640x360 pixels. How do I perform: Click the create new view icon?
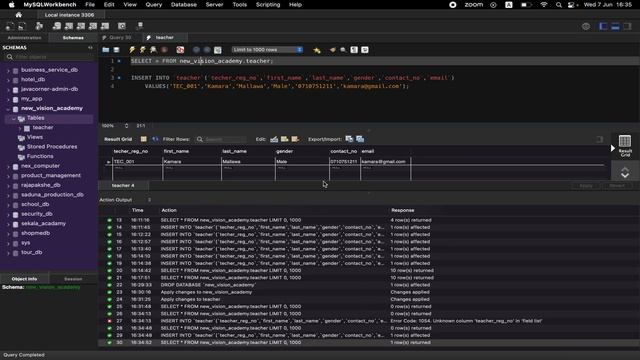click(x=81, y=26)
